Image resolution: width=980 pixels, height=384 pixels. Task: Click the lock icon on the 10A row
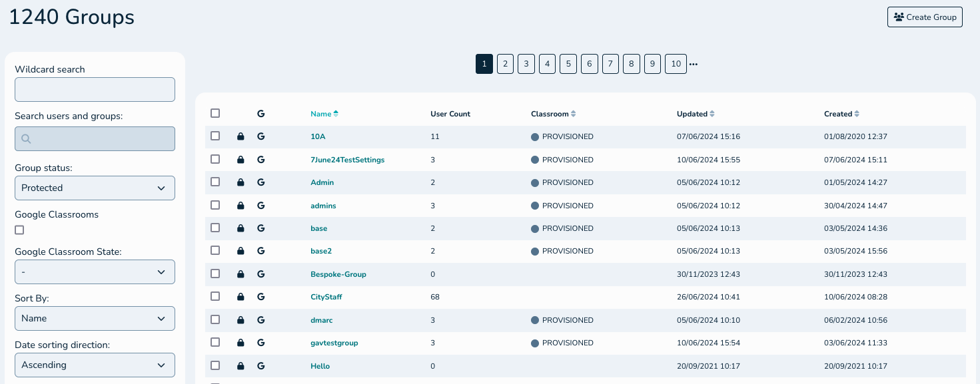coord(241,136)
